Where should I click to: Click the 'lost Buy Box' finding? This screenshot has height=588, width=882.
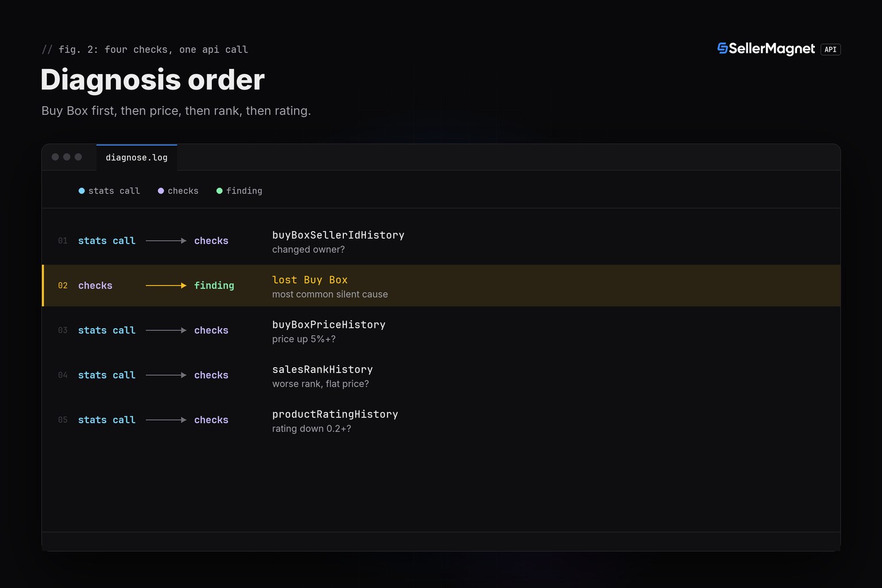[x=310, y=280]
